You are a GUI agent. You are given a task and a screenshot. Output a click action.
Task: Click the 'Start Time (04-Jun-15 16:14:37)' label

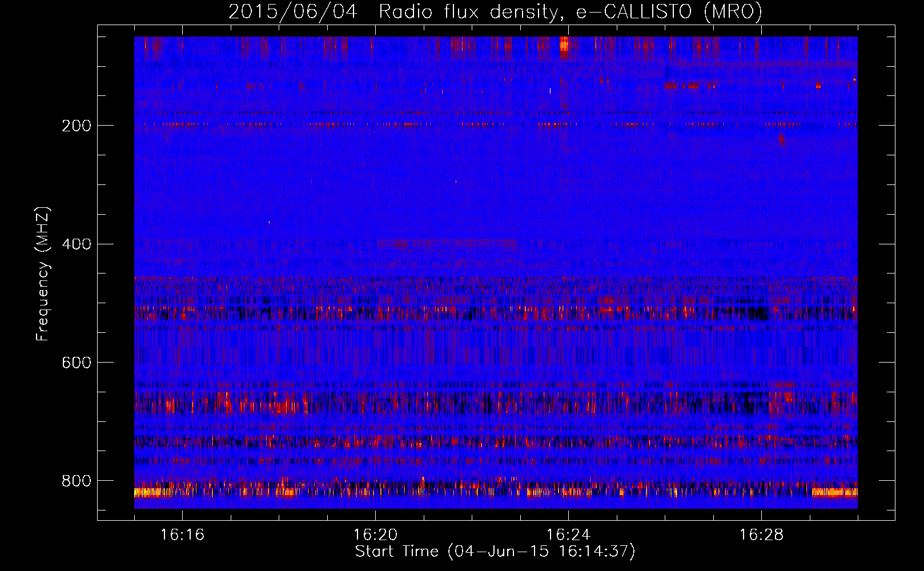point(495,552)
